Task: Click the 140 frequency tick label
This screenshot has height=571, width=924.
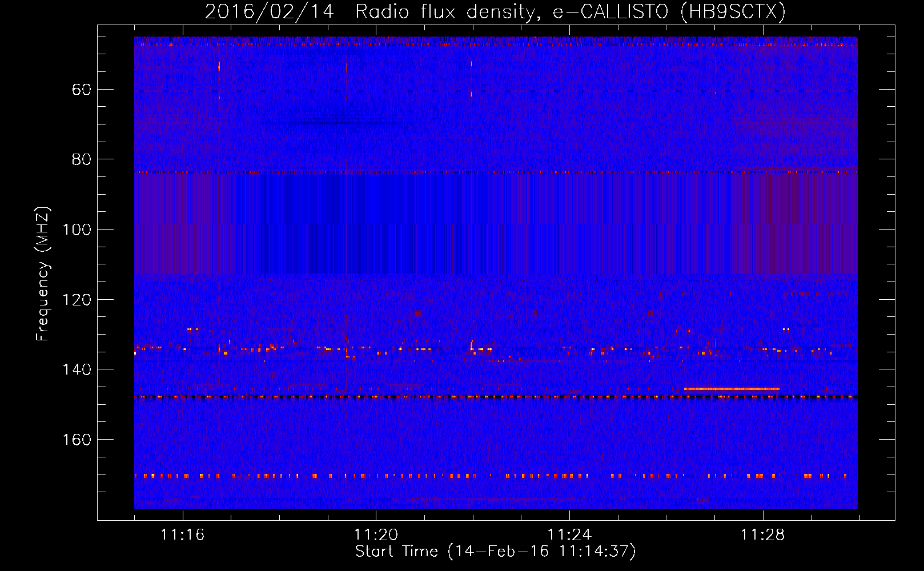Action: [77, 369]
